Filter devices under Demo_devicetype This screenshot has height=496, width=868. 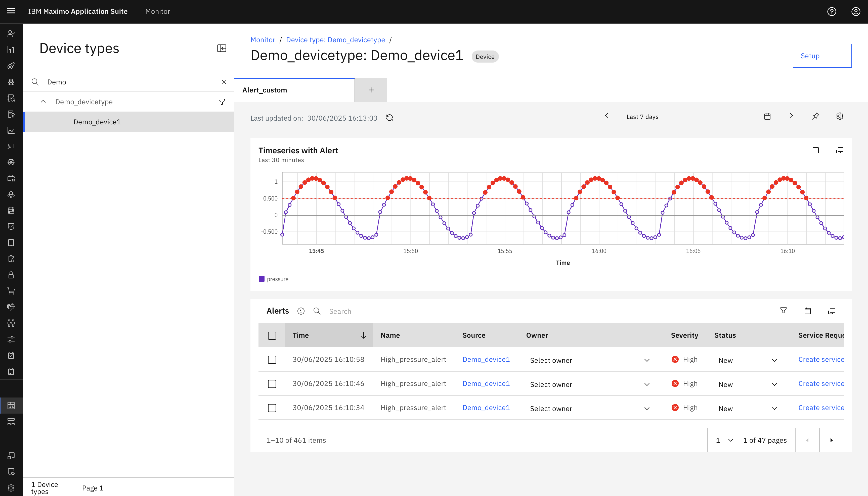222,102
